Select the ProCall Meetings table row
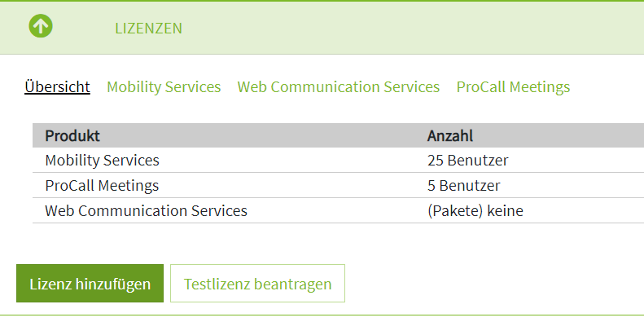This screenshot has height=322, width=644. pyautogui.click(x=338, y=186)
